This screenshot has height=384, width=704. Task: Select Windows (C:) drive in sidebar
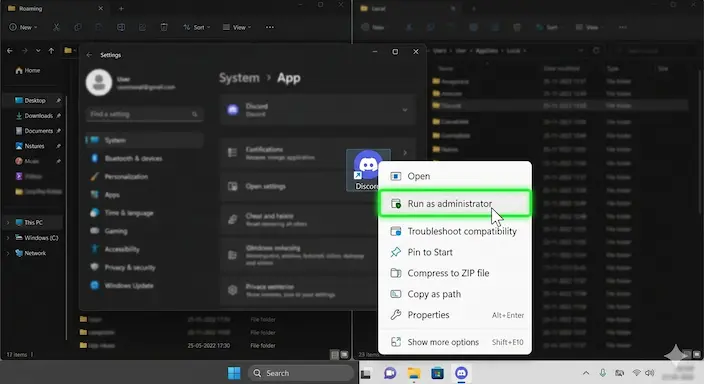[x=37, y=238]
